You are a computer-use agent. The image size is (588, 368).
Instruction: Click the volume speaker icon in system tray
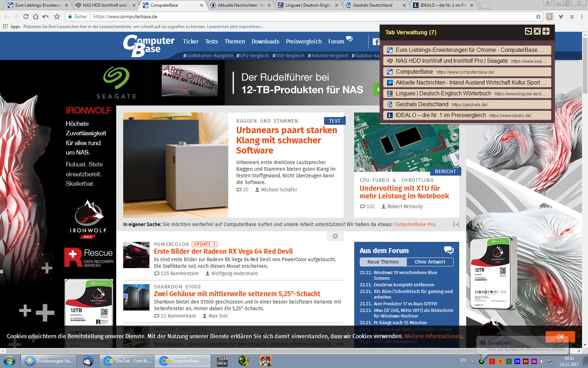pyautogui.click(x=542, y=361)
